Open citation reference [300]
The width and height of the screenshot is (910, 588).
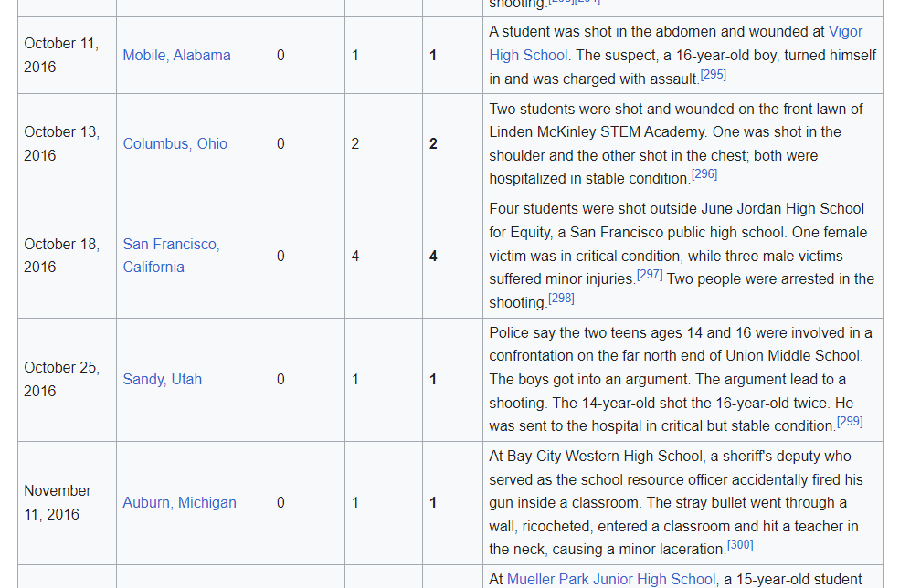click(x=740, y=546)
